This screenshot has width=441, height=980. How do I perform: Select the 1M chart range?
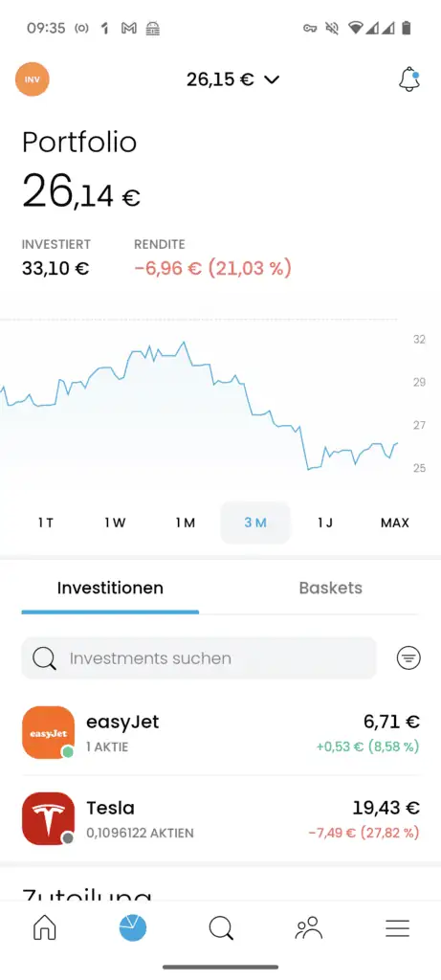point(186,523)
